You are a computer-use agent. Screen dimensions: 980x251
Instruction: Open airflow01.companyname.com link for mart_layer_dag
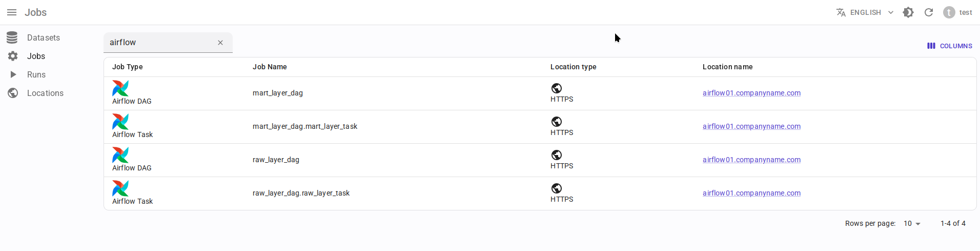click(x=751, y=93)
